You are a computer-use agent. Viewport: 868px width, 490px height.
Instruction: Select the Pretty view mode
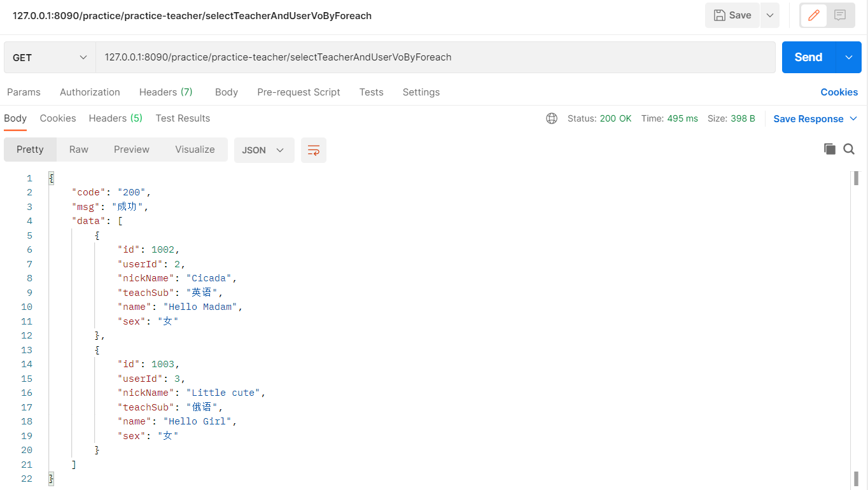tap(30, 150)
